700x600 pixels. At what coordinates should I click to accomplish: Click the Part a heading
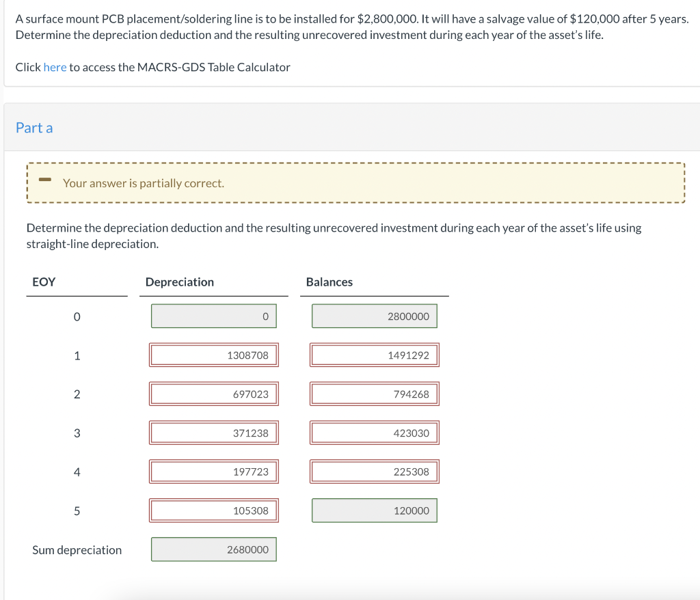click(34, 128)
